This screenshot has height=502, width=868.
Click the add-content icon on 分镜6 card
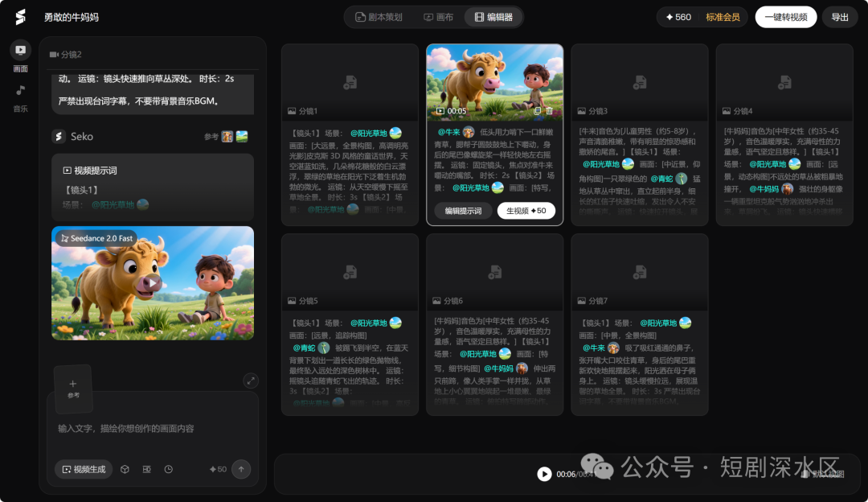click(x=495, y=271)
